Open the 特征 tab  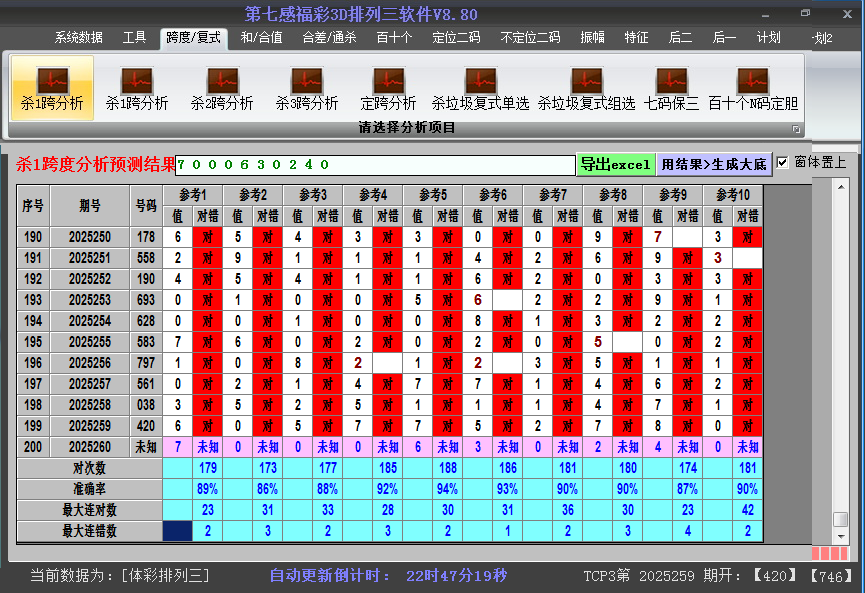tap(636, 38)
